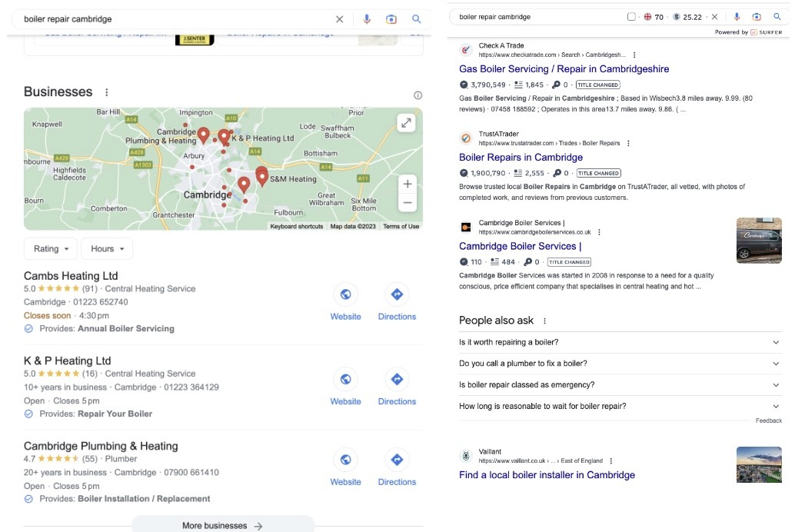This screenshot has width=795, height=532.
Task: Click the K & P Heating Ltd map label
Action: click(x=263, y=138)
